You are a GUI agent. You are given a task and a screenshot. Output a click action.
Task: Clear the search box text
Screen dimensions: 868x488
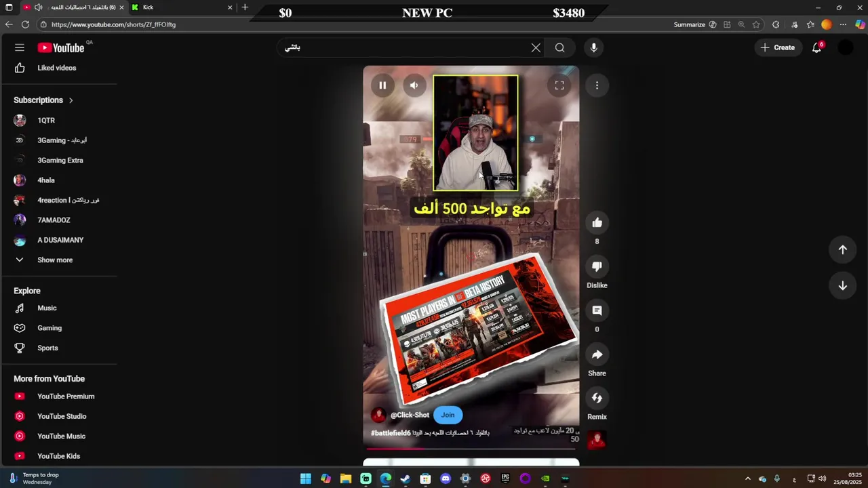click(x=536, y=47)
